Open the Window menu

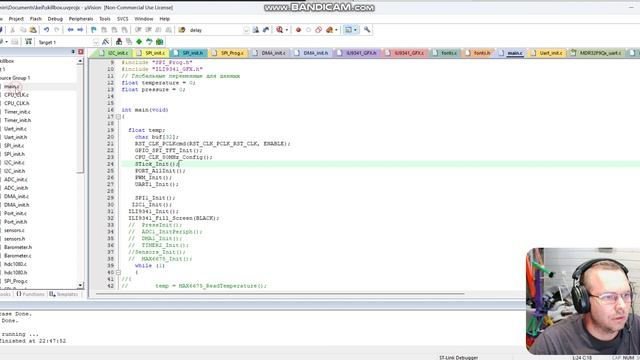144,19
